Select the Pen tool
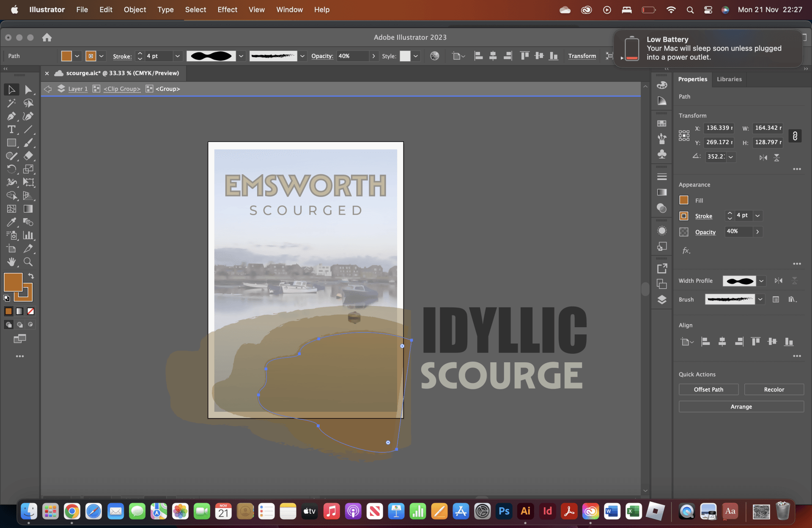The height and width of the screenshot is (528, 812). (11, 116)
